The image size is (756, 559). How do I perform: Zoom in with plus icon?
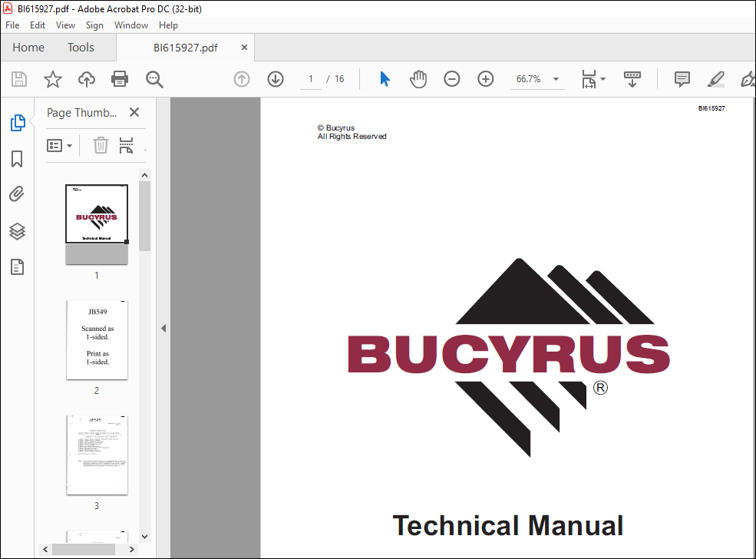pos(486,79)
